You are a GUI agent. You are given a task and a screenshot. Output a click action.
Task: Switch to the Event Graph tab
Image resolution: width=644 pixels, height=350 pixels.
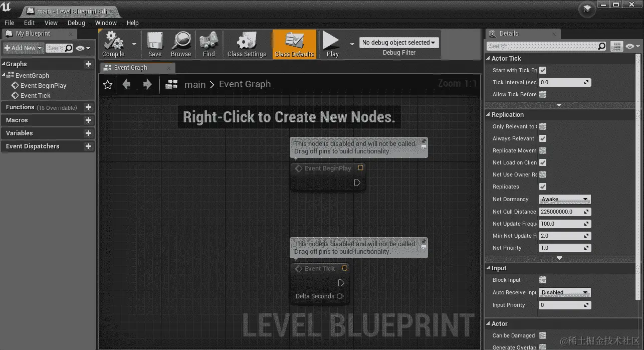pyautogui.click(x=136, y=68)
